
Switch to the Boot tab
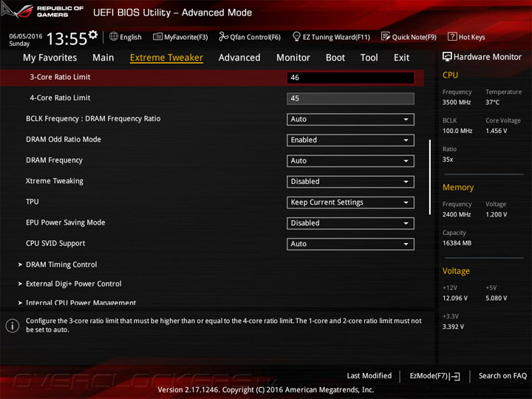click(335, 58)
